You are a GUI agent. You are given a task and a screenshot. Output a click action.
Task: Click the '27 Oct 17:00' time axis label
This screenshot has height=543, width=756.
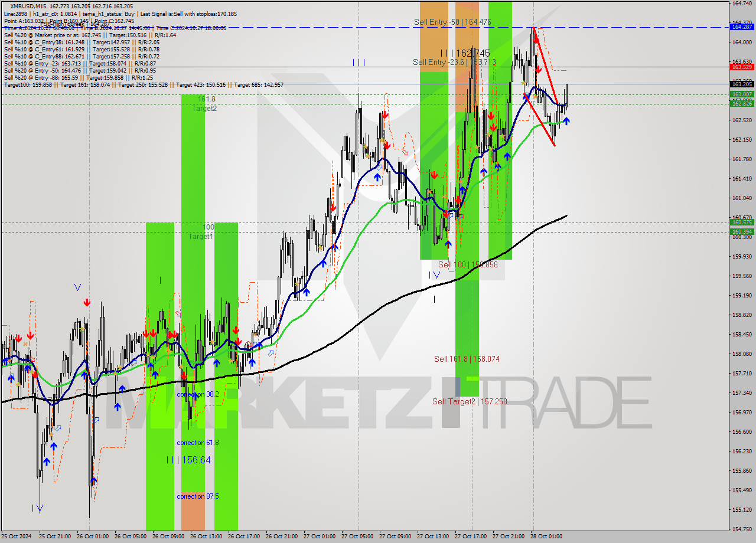click(470, 537)
